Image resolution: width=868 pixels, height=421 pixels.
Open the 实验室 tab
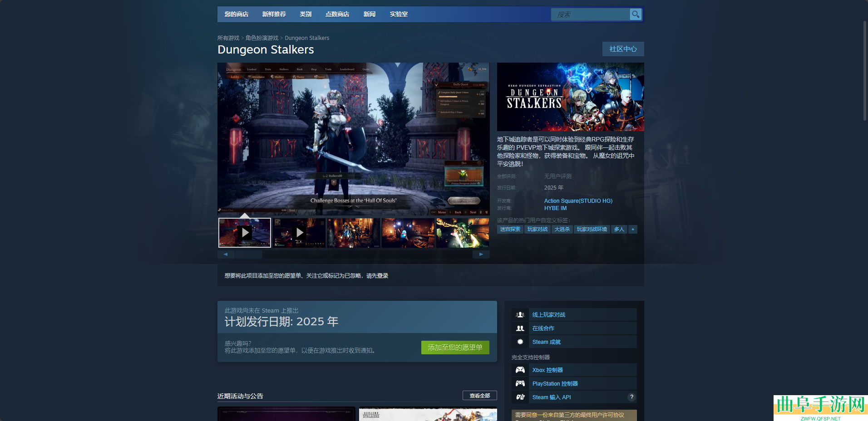[x=399, y=15]
